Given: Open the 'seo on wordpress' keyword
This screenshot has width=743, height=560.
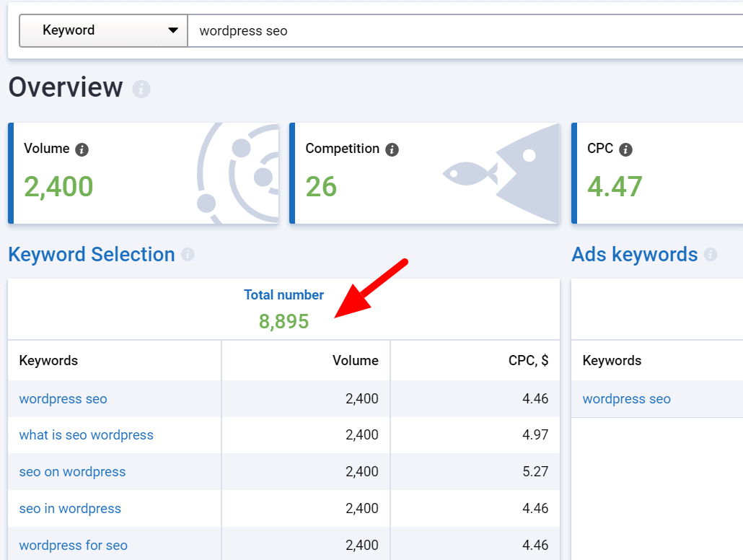Looking at the screenshot, I should pos(73,472).
